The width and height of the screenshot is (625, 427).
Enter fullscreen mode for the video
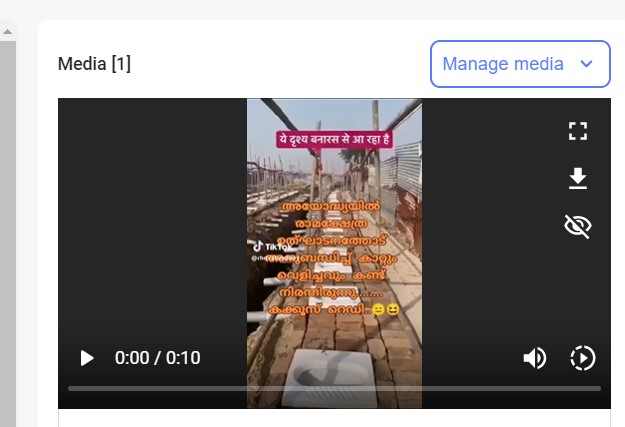[578, 131]
